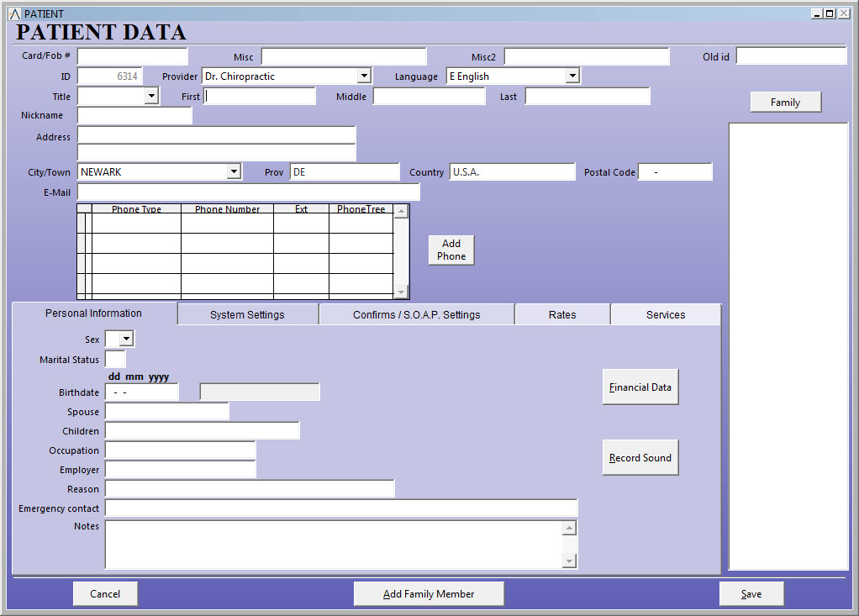Click the Notes scroll up arrow

pos(570,528)
